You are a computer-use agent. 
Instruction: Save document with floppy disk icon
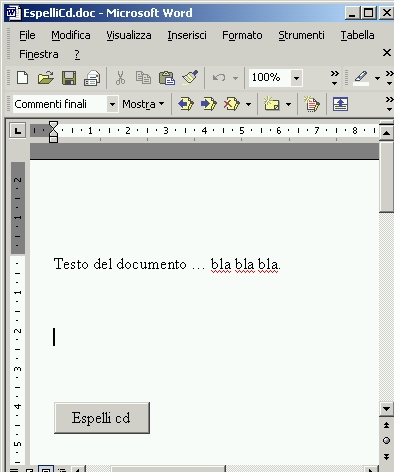tap(69, 78)
